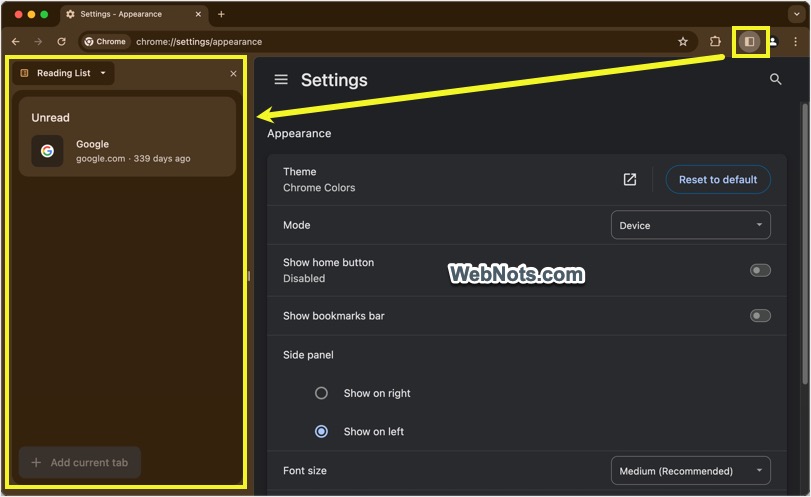The height and width of the screenshot is (497, 811).
Task: Open a new tab with plus button
Action: 221,15
